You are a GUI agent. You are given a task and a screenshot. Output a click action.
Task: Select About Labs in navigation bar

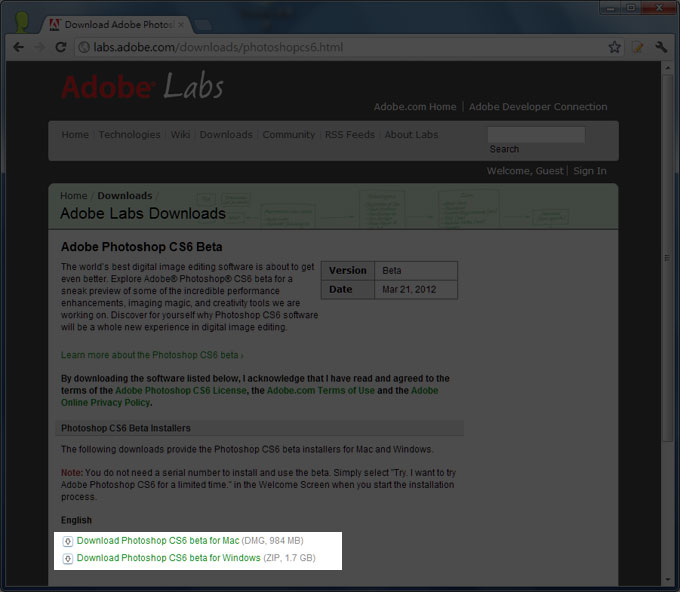(411, 134)
